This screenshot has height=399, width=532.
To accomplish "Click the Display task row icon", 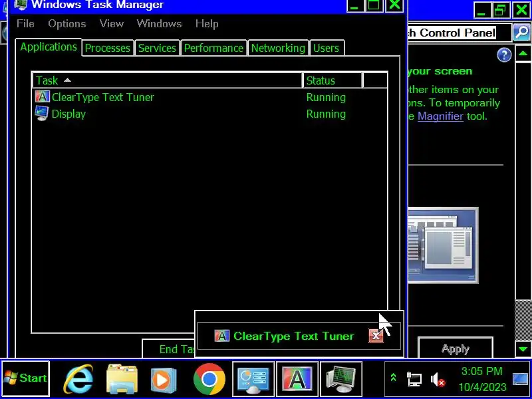I will 42,114.
